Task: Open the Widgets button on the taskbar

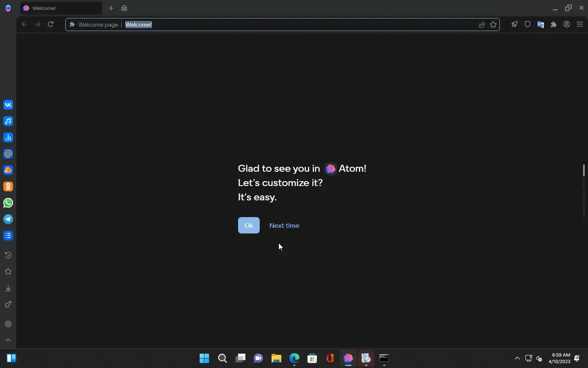Action: pos(11,359)
